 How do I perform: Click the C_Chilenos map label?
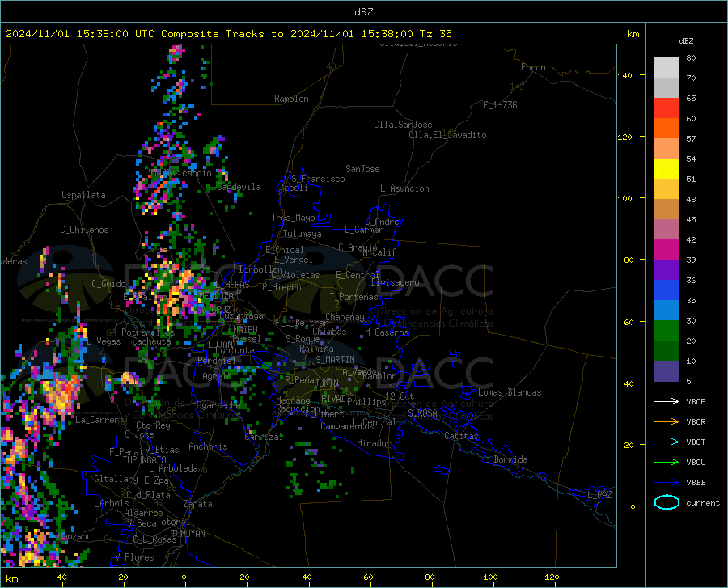click(84, 230)
